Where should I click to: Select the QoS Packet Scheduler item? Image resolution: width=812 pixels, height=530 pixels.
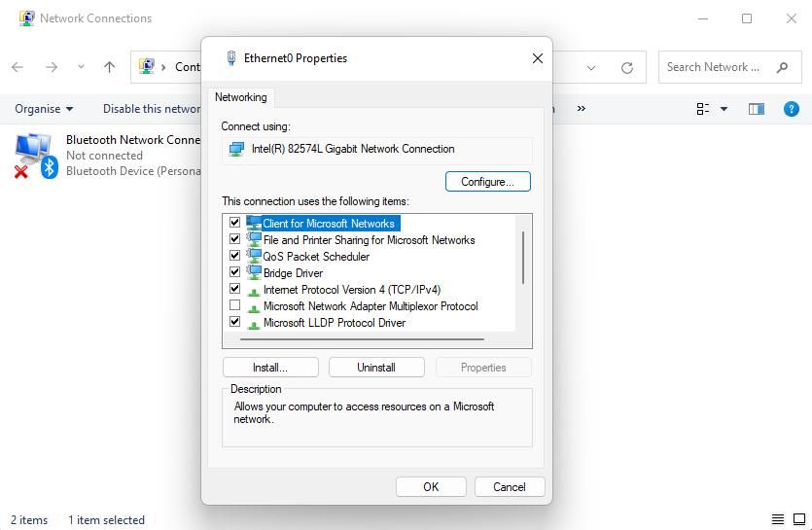point(316,257)
